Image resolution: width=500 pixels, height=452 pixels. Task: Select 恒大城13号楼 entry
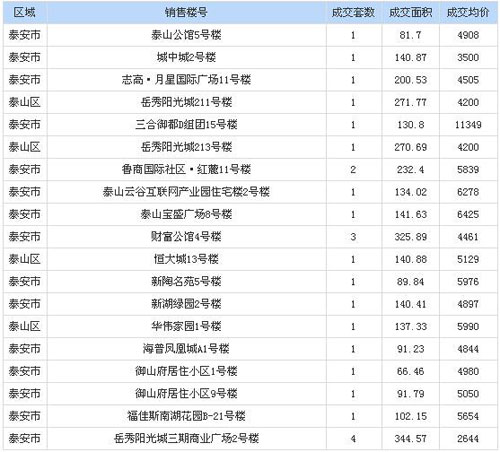click(186, 259)
